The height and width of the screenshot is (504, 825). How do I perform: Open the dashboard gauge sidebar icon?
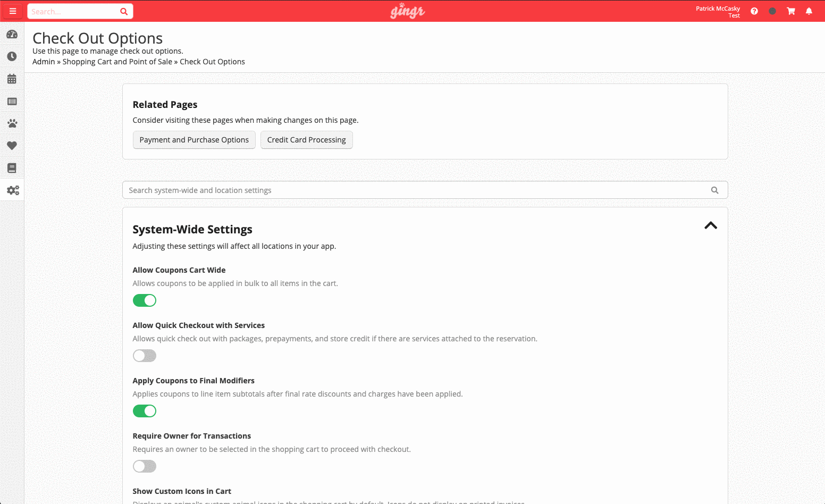pyautogui.click(x=12, y=34)
